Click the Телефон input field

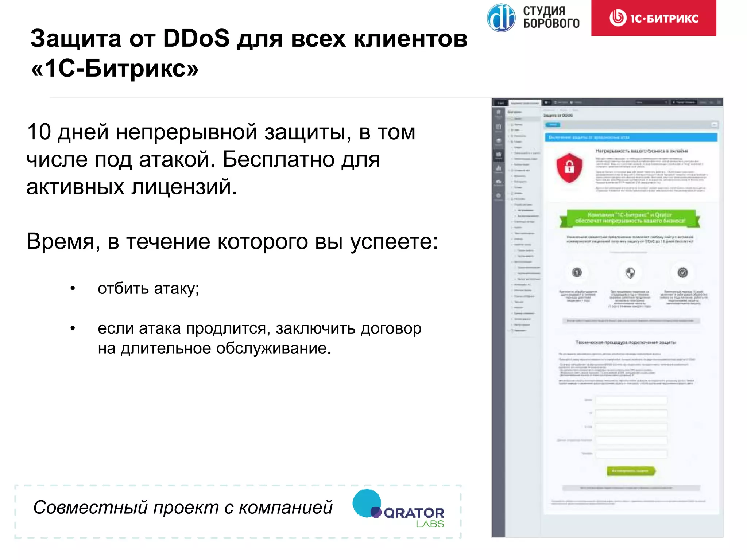631,454
